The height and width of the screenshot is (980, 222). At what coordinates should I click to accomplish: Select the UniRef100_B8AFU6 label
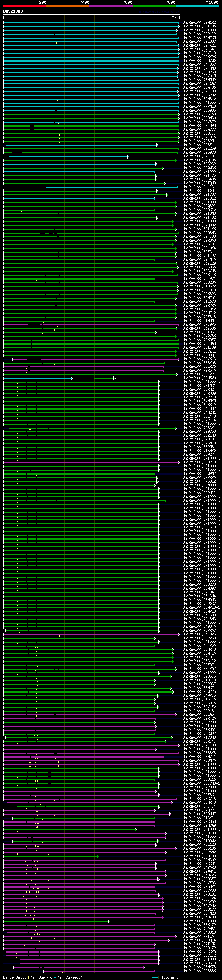click(199, 88)
